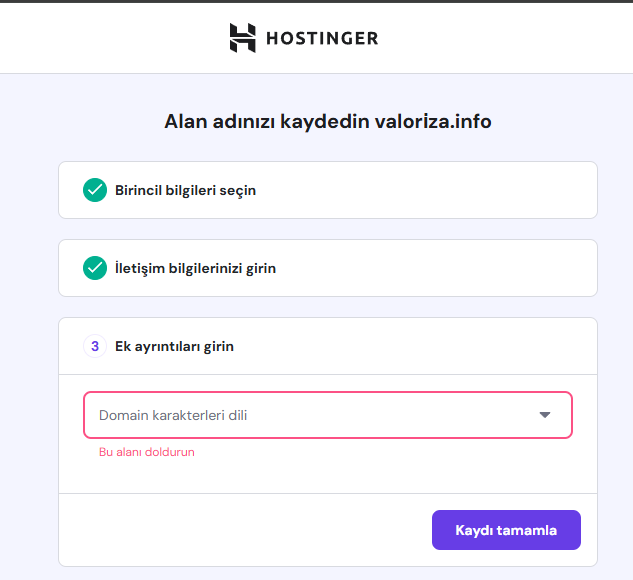Click white header bar beside Hostinger logo

(x=505, y=38)
